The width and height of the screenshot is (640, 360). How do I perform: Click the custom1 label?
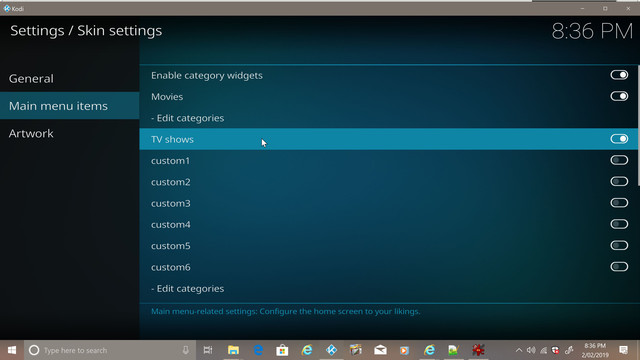point(170,161)
